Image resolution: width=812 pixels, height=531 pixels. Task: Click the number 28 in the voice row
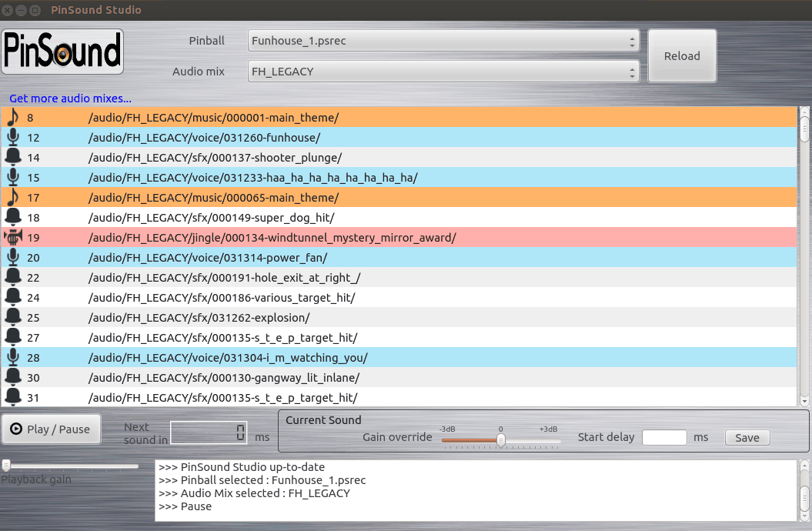(x=34, y=358)
